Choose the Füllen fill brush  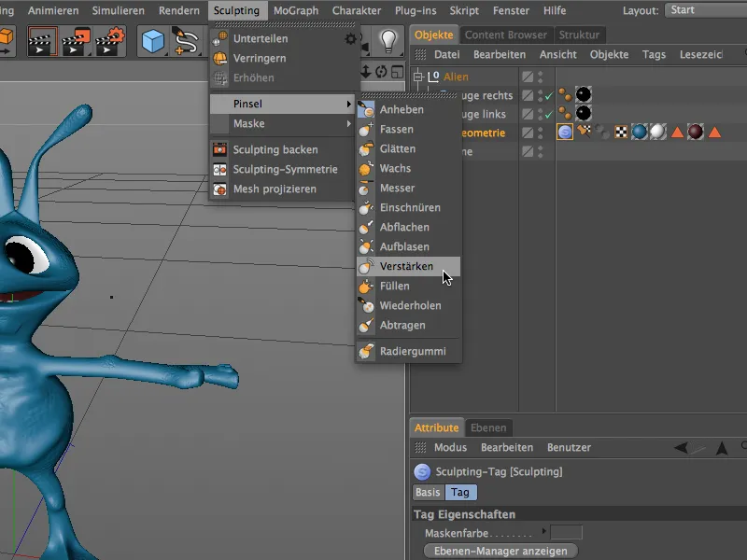409,286
